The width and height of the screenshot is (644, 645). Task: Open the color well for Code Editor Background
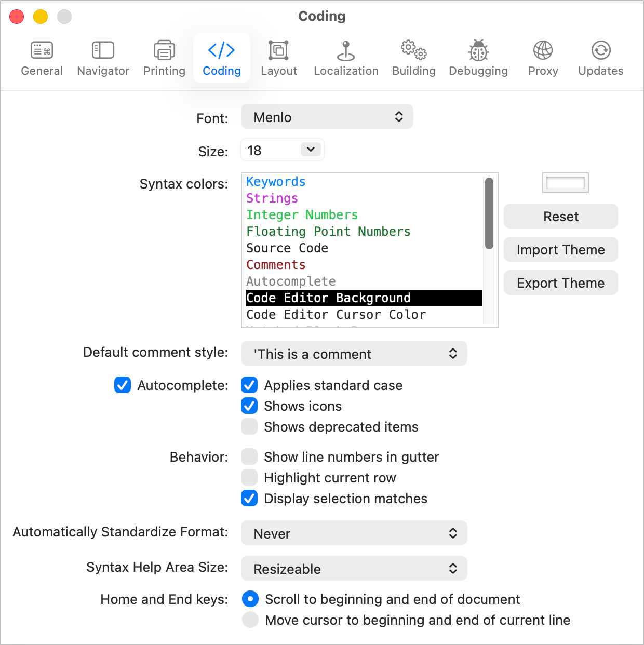(x=565, y=183)
